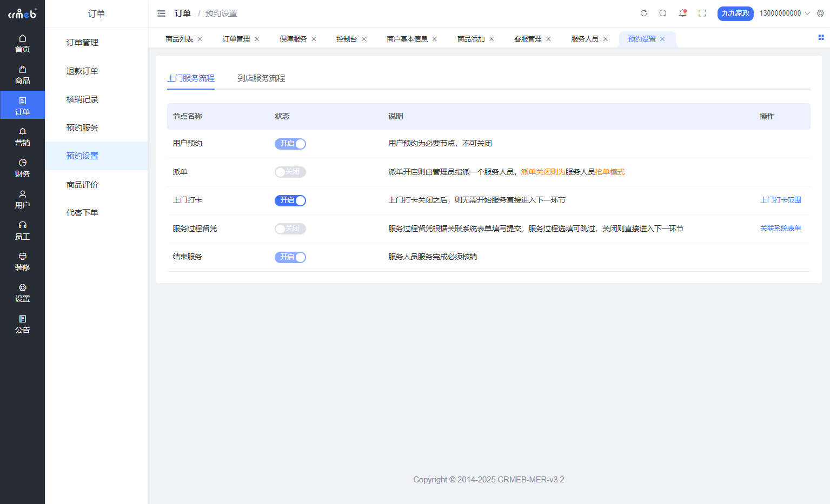Viewport: 830px width, 504px height.
Task: Select the 订单 orders section in sidebar
Action: point(22,106)
